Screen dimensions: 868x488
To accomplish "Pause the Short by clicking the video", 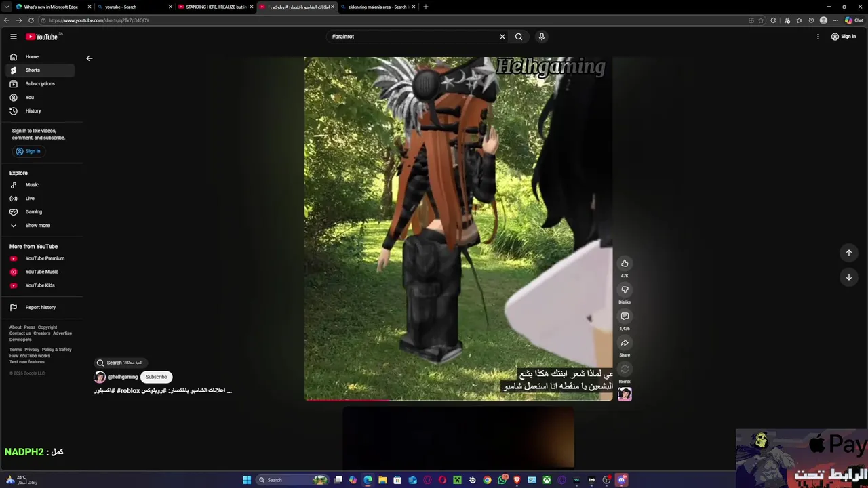I will [x=458, y=228].
